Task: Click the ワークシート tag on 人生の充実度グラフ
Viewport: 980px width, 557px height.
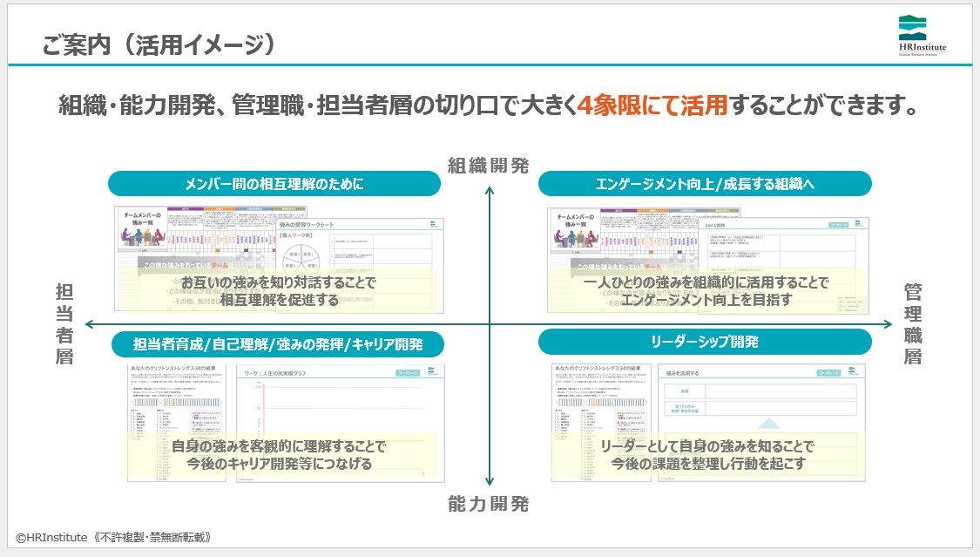Action: [x=409, y=373]
